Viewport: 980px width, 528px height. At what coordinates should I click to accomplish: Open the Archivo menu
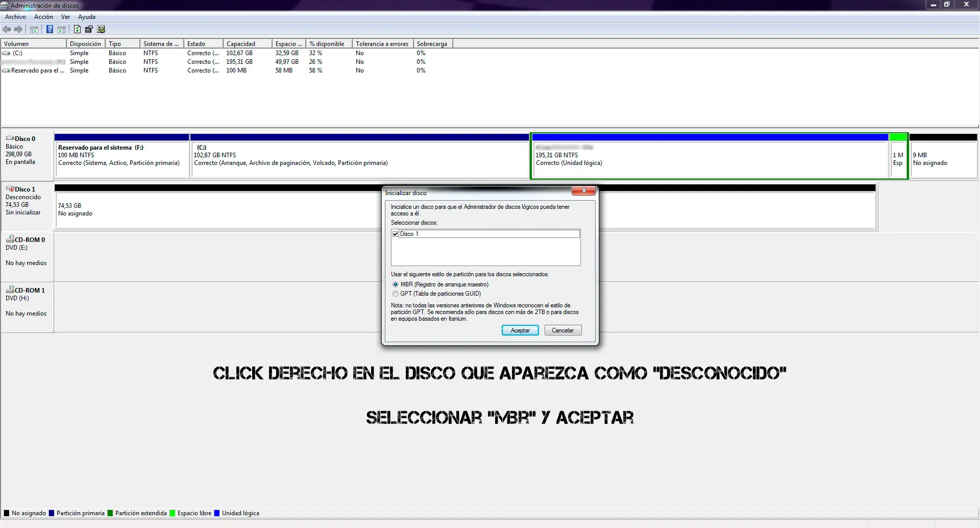(15, 17)
